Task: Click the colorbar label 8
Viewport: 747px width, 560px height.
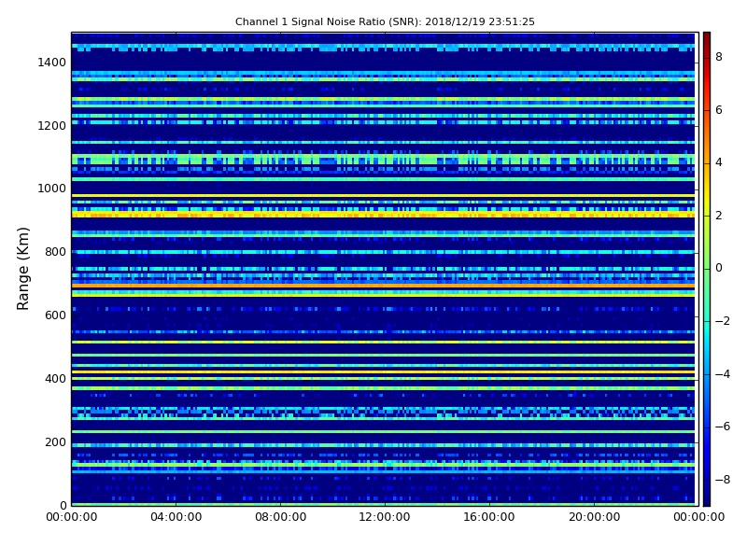Action: click(x=719, y=57)
